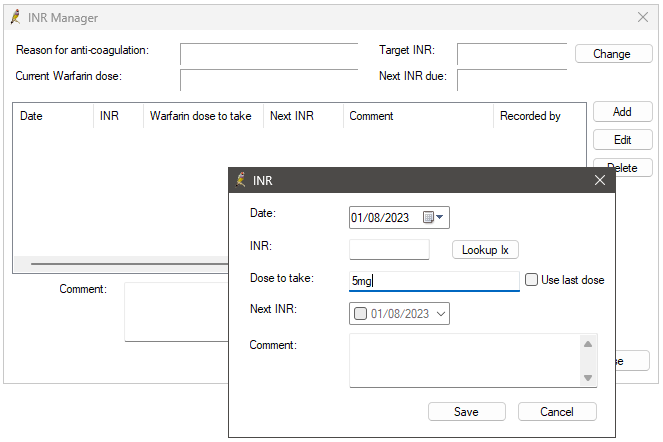Screen dimensions: 663x442
Task: Close the INR Manager window
Action: 643,17
